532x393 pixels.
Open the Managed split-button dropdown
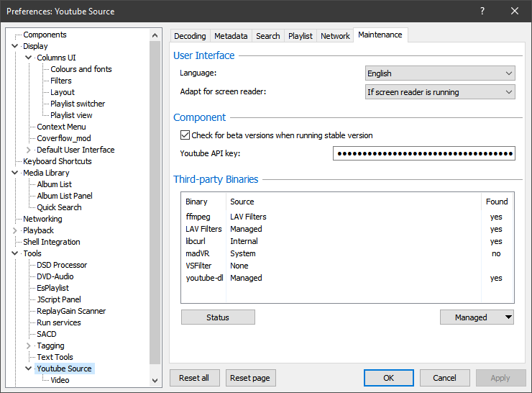508,317
